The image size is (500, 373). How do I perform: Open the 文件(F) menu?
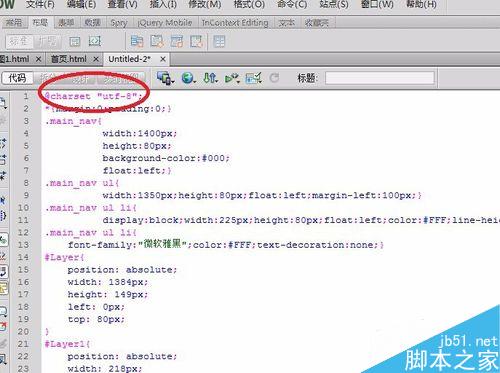click(x=40, y=5)
